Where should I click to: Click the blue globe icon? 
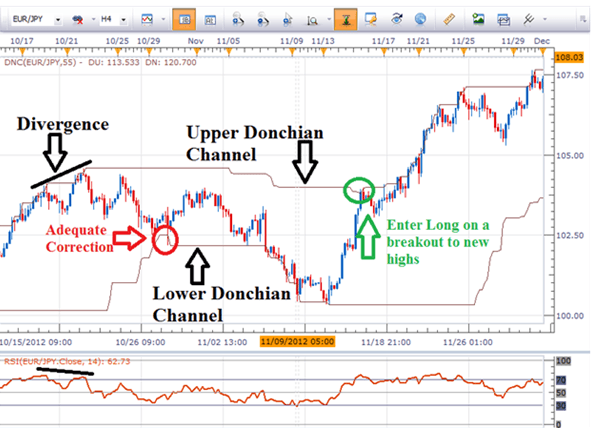click(420, 18)
